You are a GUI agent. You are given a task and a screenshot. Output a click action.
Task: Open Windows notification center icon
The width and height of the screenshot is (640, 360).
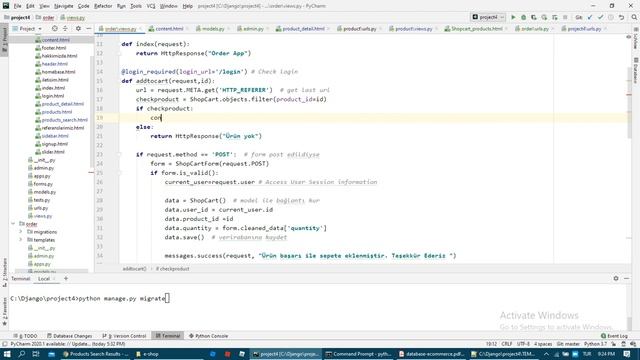coord(627,354)
